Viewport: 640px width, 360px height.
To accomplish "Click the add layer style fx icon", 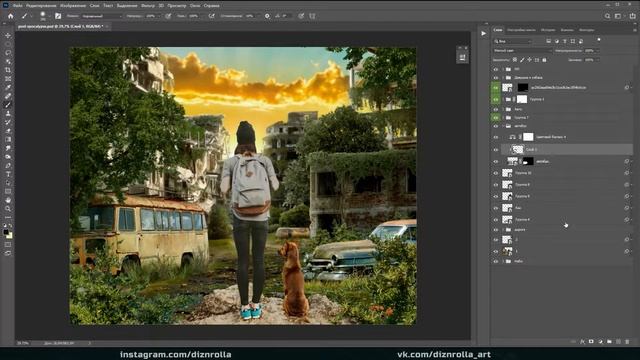I will point(582,341).
